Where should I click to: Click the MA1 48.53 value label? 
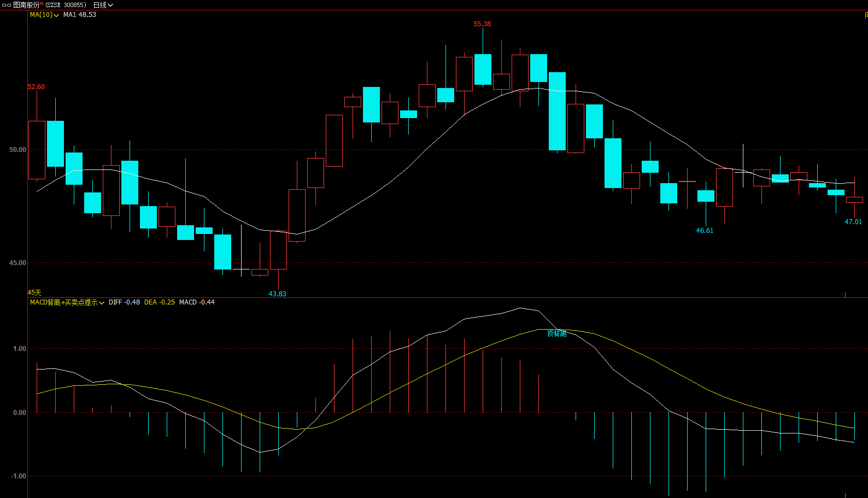pyautogui.click(x=80, y=15)
